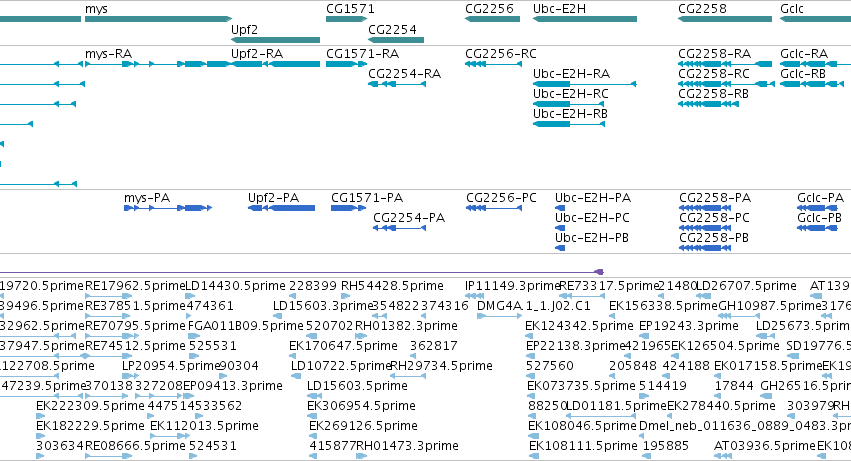Image resolution: width=851 pixels, height=461 pixels.
Task: Select the Ubc-E2H-RC transcript label
Action: point(570,93)
